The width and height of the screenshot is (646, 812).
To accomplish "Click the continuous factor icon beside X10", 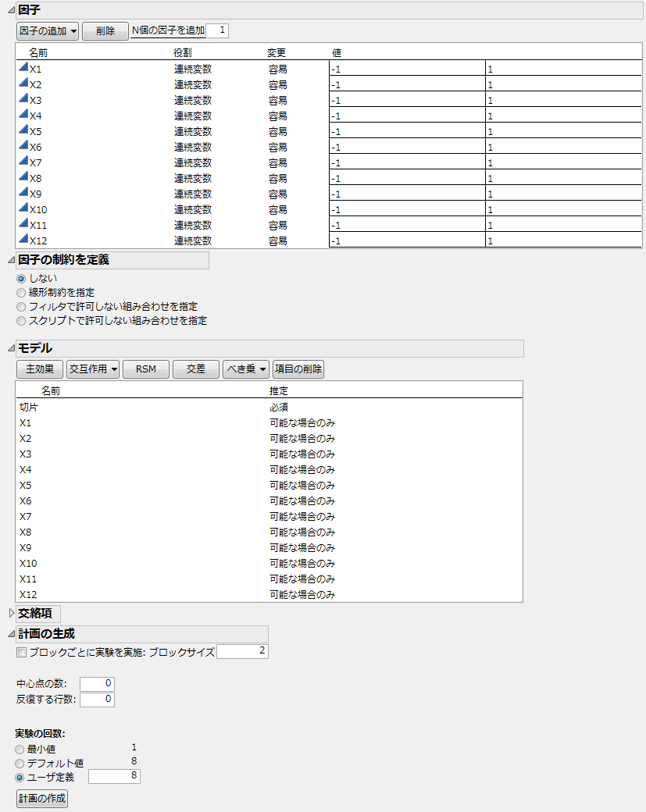I will (22, 208).
